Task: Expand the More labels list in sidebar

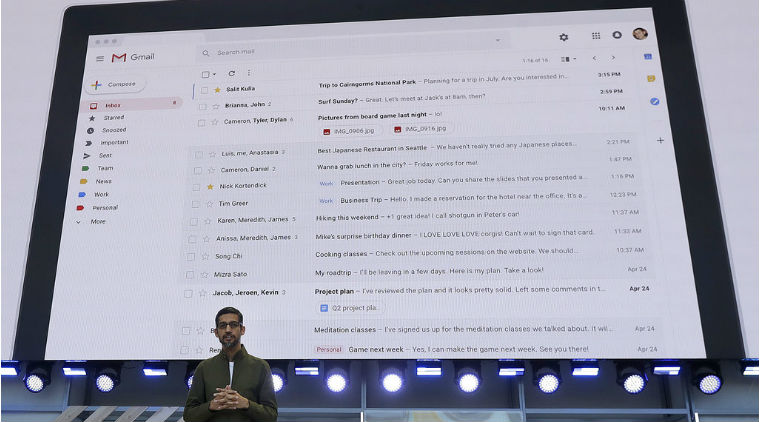Action: [97, 221]
